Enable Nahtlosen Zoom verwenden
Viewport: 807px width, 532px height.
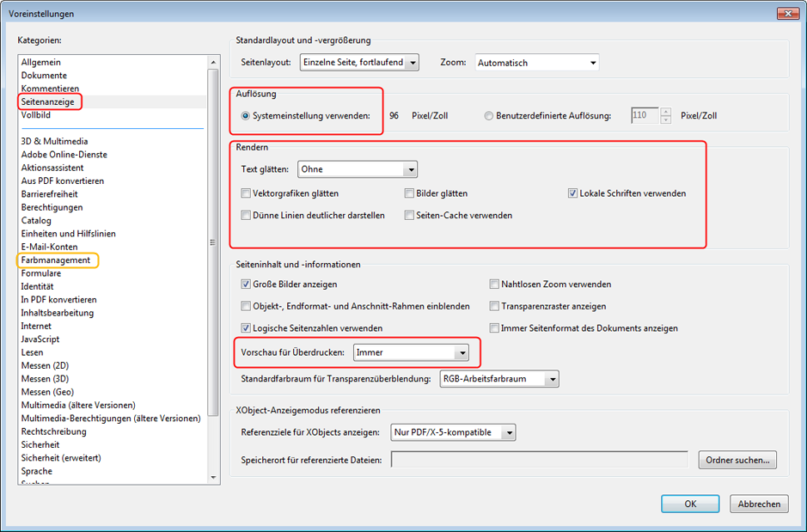click(x=494, y=284)
